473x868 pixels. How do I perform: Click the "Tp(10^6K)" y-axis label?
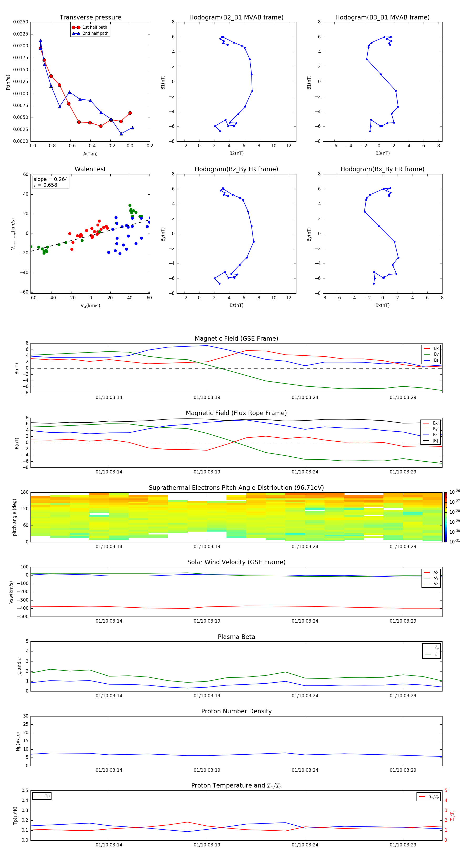click(x=15, y=815)
